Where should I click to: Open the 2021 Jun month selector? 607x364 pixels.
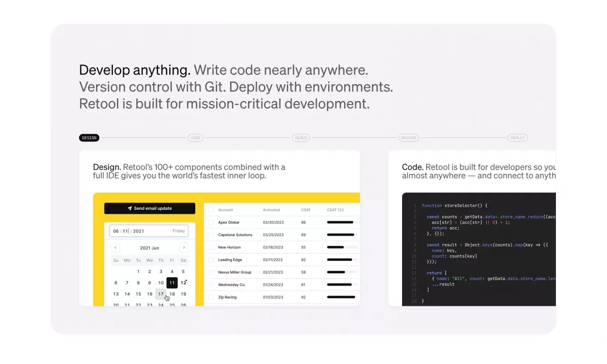[x=149, y=248]
